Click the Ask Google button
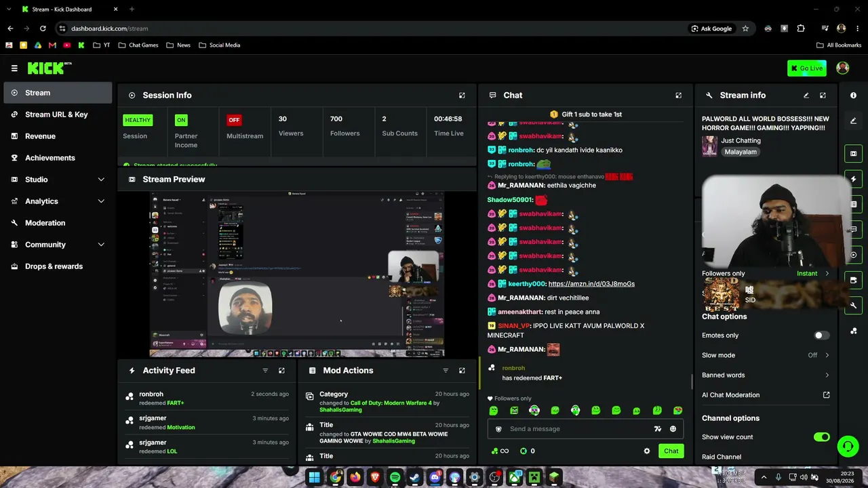Viewport: 868px width, 488px height. tap(711, 28)
